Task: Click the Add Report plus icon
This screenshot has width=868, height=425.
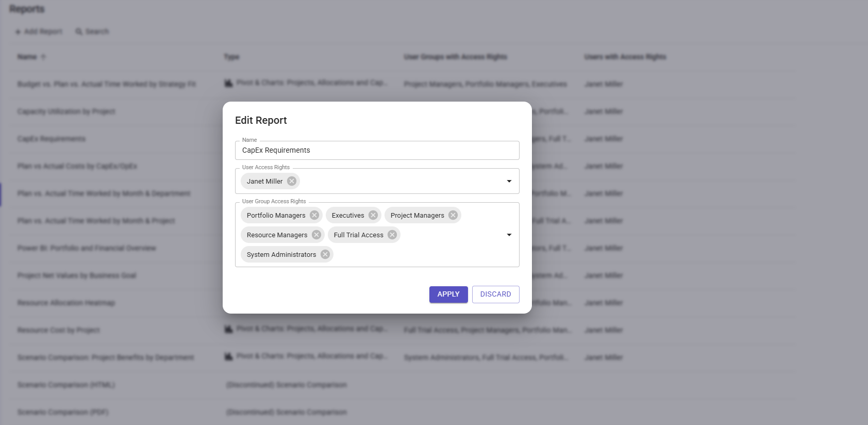Action: tap(18, 31)
